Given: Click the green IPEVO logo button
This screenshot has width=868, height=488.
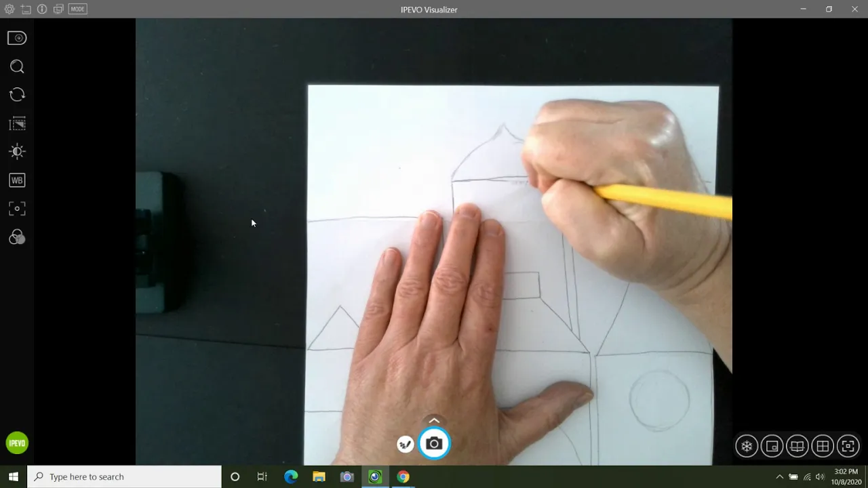Looking at the screenshot, I should coord(17,443).
